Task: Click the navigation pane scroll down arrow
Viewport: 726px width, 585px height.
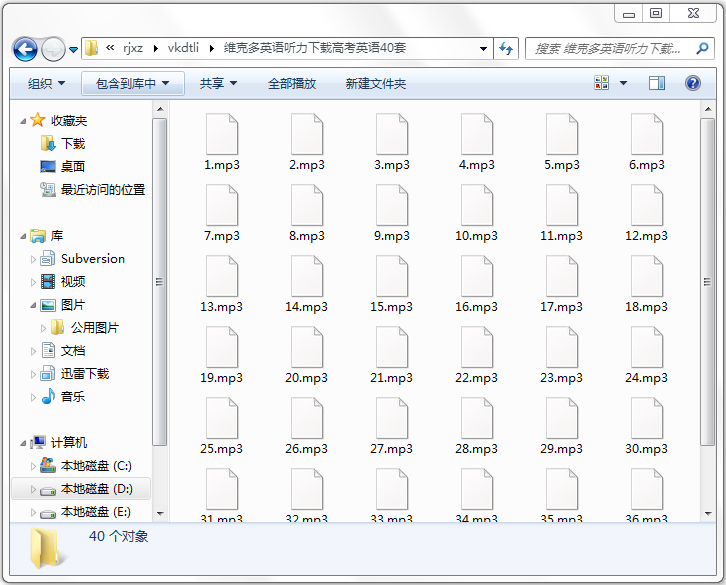Action: [x=160, y=514]
